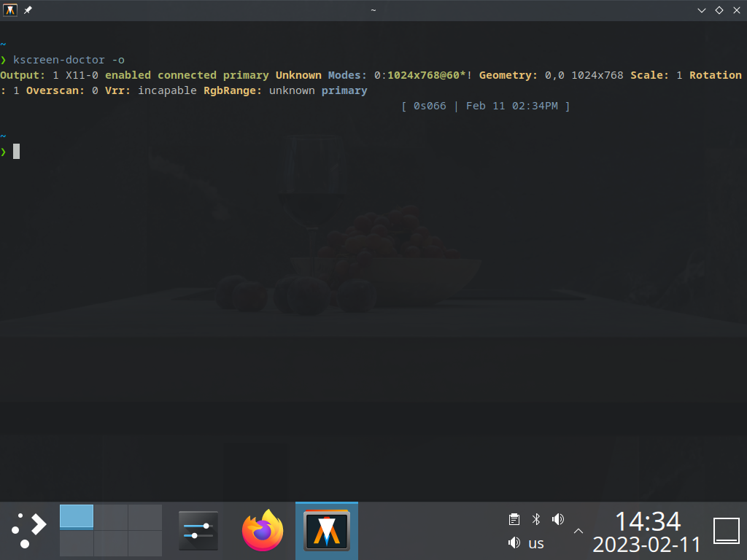Viewport: 747px width, 560px height.
Task: Click the Geometry: label in output
Action: point(508,75)
